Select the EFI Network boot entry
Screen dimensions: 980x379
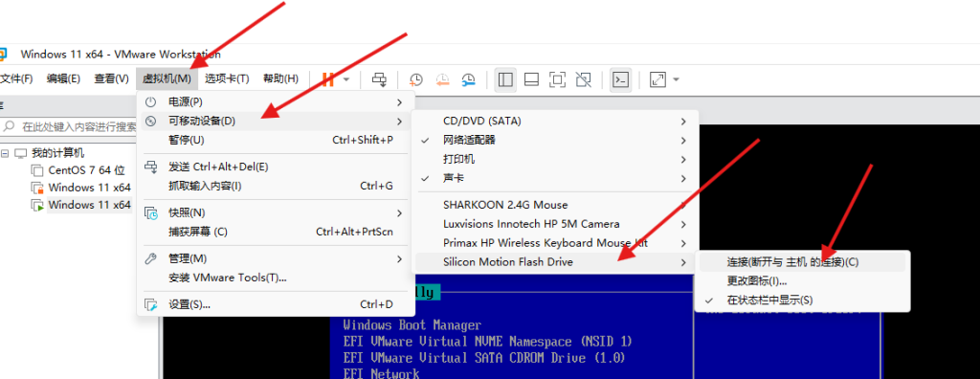pos(381,373)
